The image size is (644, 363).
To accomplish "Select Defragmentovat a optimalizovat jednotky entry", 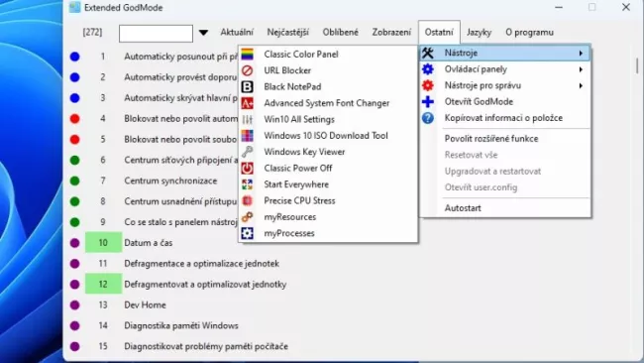I will pyautogui.click(x=205, y=285).
